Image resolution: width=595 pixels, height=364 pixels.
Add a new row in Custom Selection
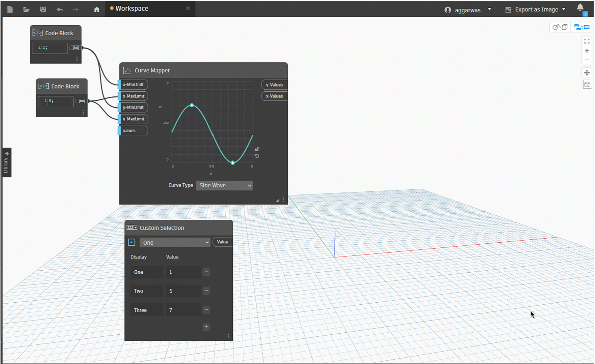click(x=206, y=327)
